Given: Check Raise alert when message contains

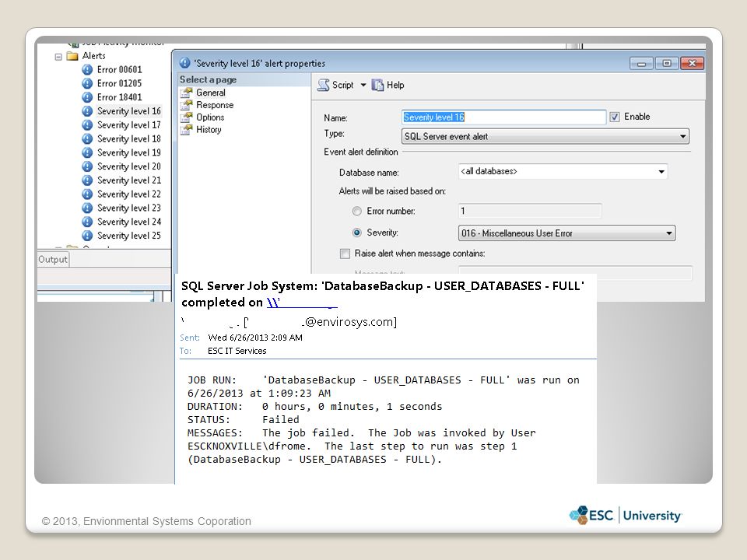Looking at the screenshot, I should 345,254.
